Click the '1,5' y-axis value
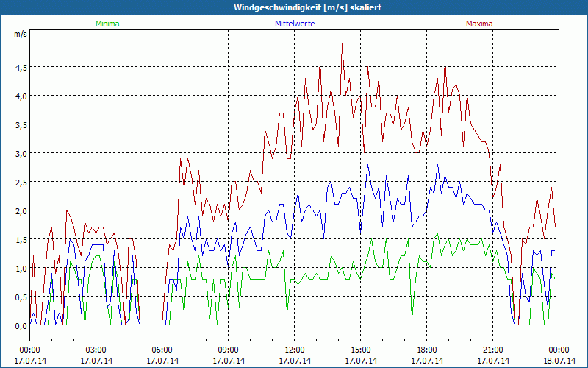This screenshot has width=588, height=368. click(21, 240)
